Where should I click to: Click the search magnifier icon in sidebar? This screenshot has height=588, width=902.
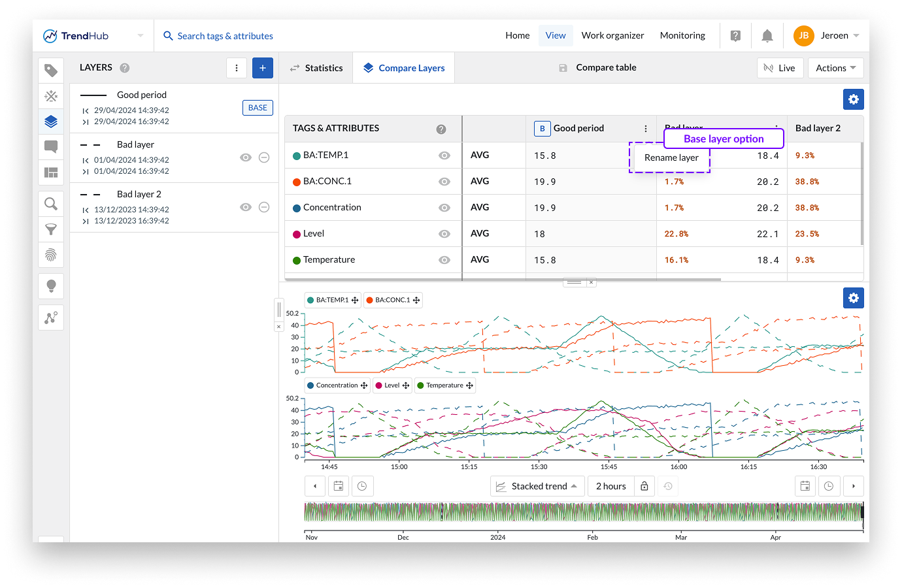point(51,204)
